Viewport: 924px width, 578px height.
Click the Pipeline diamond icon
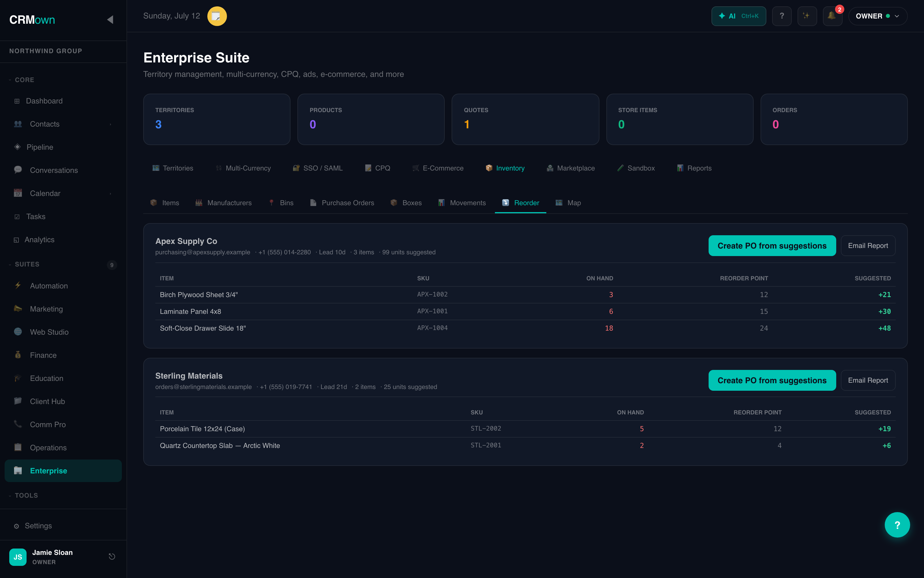click(17, 147)
